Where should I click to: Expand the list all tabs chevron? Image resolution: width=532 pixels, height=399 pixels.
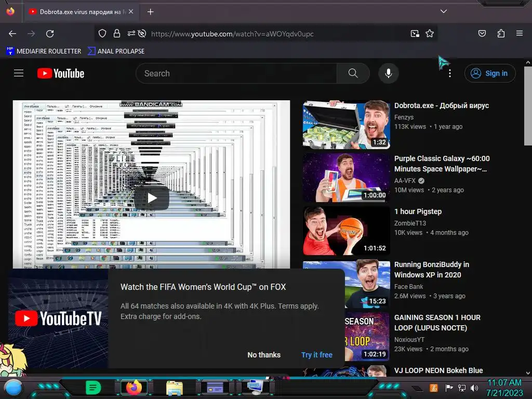[x=444, y=11]
